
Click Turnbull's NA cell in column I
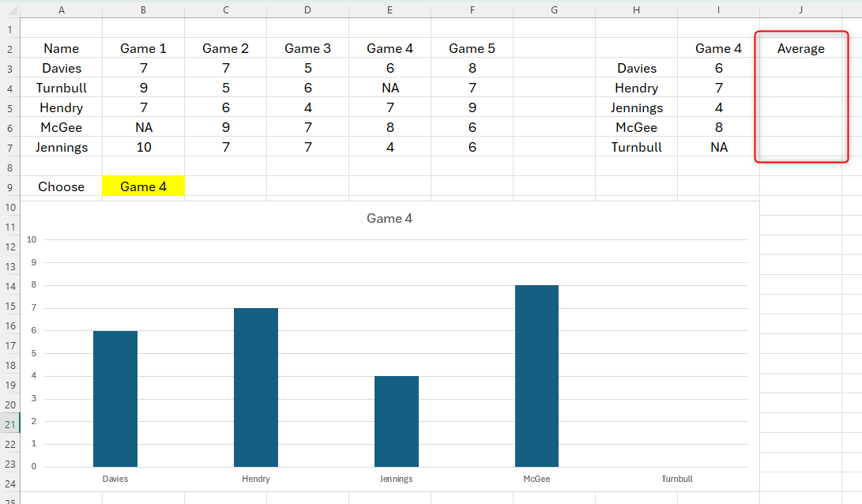point(718,147)
